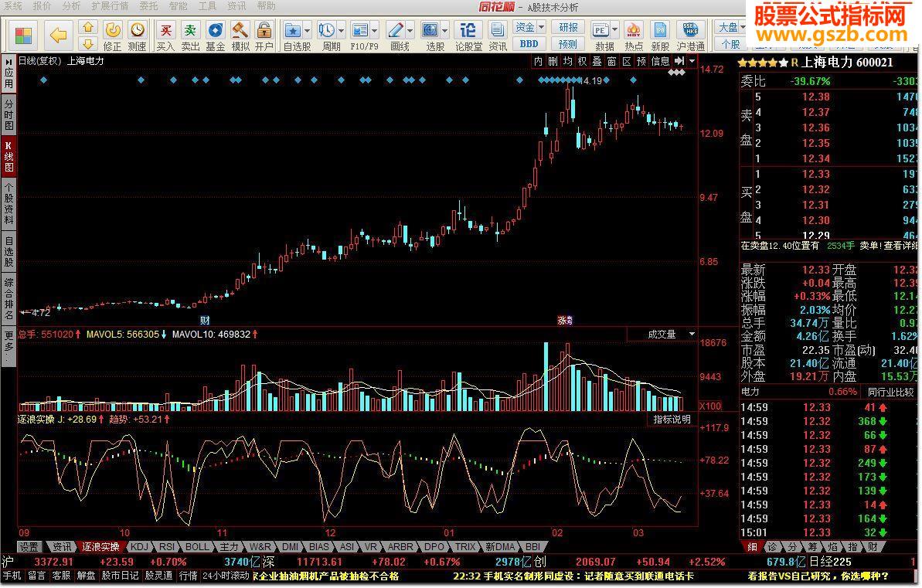Viewport: 922px width, 588px height.
Task: Open the 系统 menu
Action: tap(12, 6)
